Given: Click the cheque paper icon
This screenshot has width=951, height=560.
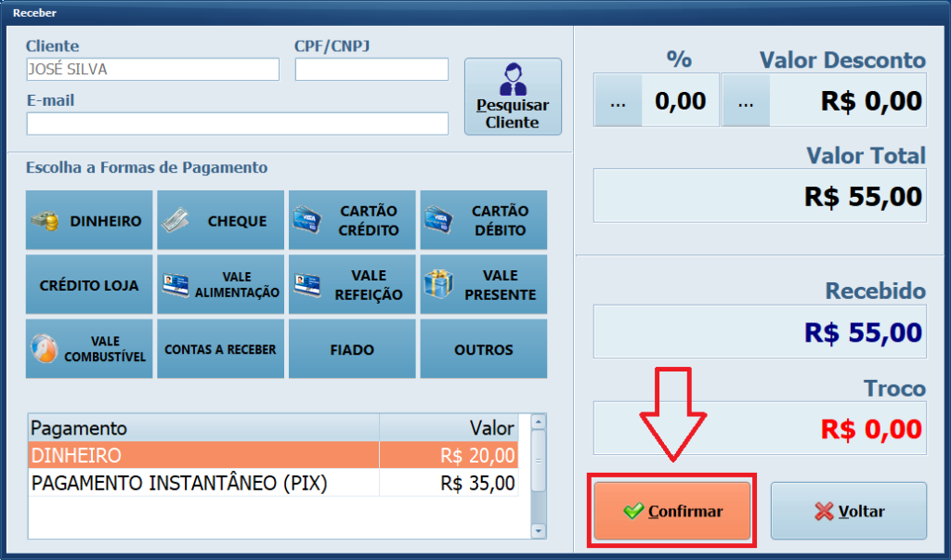Looking at the screenshot, I should coord(176,220).
